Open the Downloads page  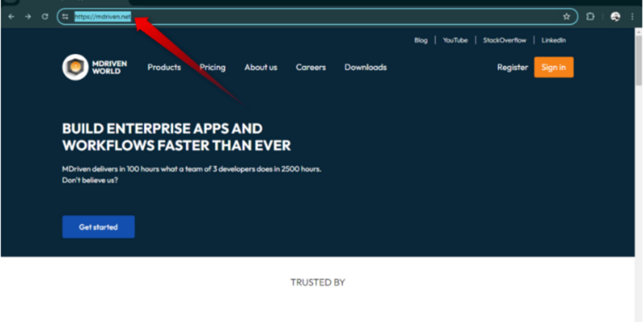coord(365,67)
